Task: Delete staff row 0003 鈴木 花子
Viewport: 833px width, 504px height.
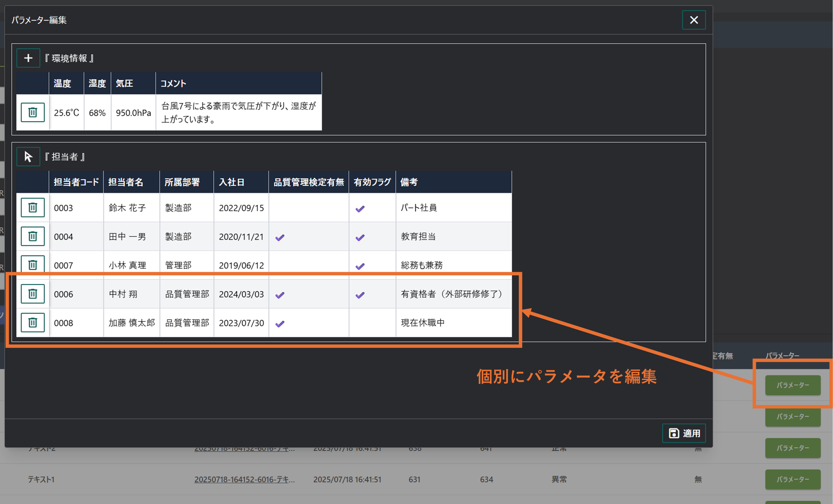Action: pyautogui.click(x=33, y=208)
